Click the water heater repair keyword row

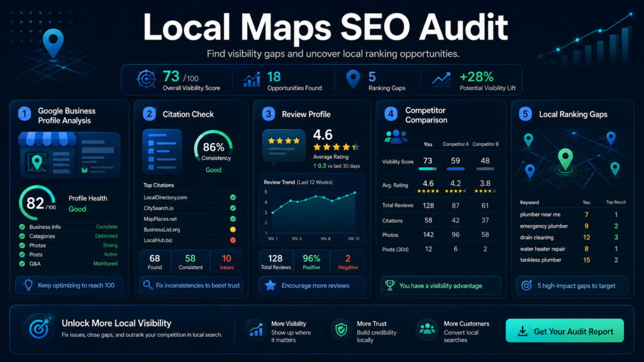coord(573,249)
